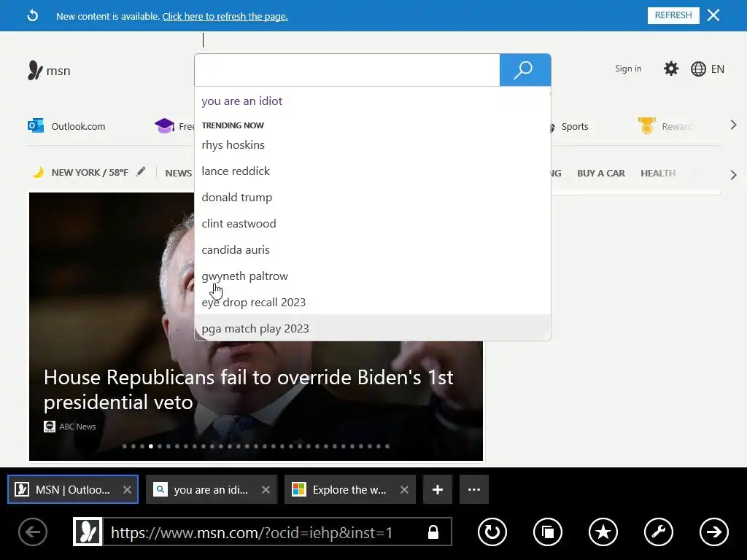Open the Outlook.com text link
Screen dimensions: 747x560
pyautogui.click(x=78, y=127)
